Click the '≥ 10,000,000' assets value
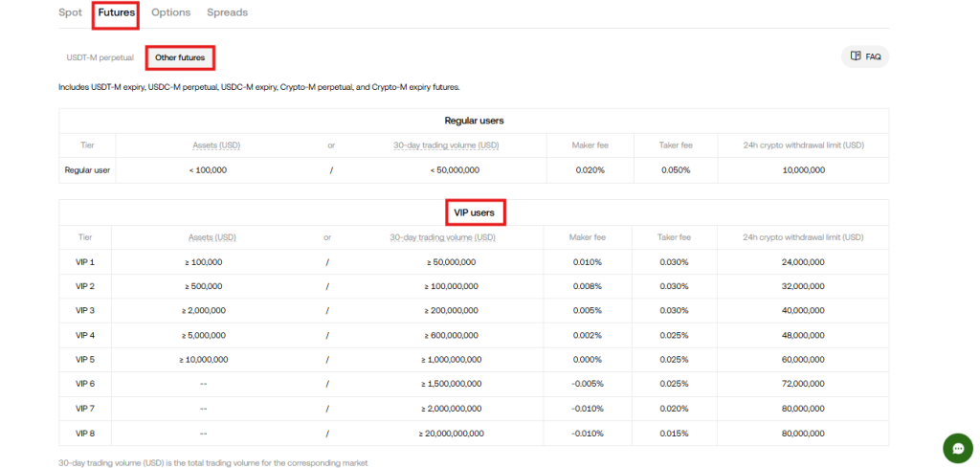This screenshot has height=468, width=980. coord(203,359)
